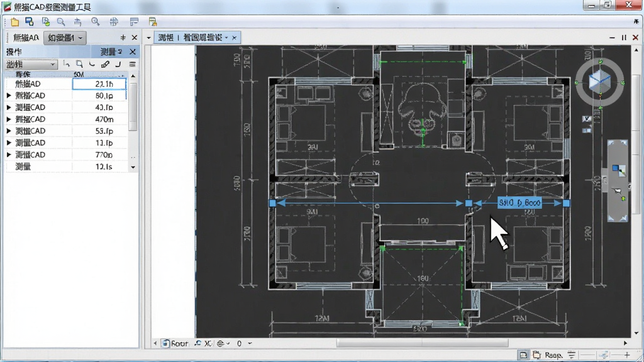Screen dimensions: 644x362
Task: Select the measurement tab header in panel
Action: coord(111,52)
